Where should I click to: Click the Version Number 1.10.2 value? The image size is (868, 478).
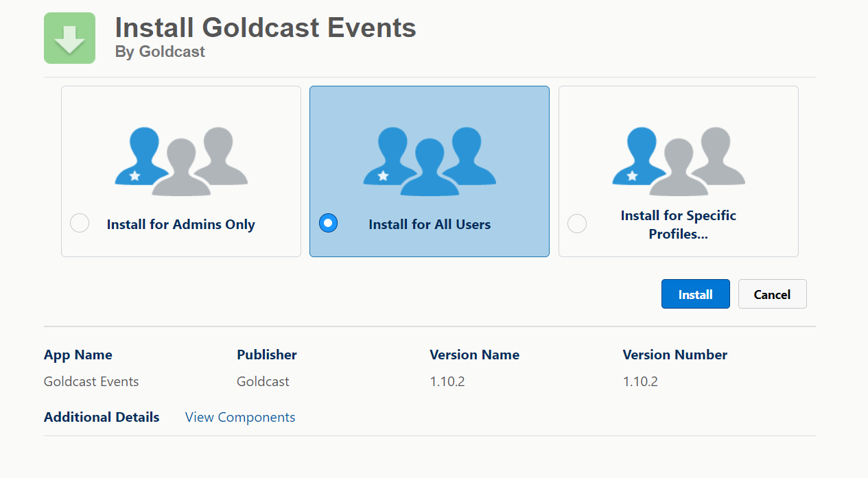640,381
